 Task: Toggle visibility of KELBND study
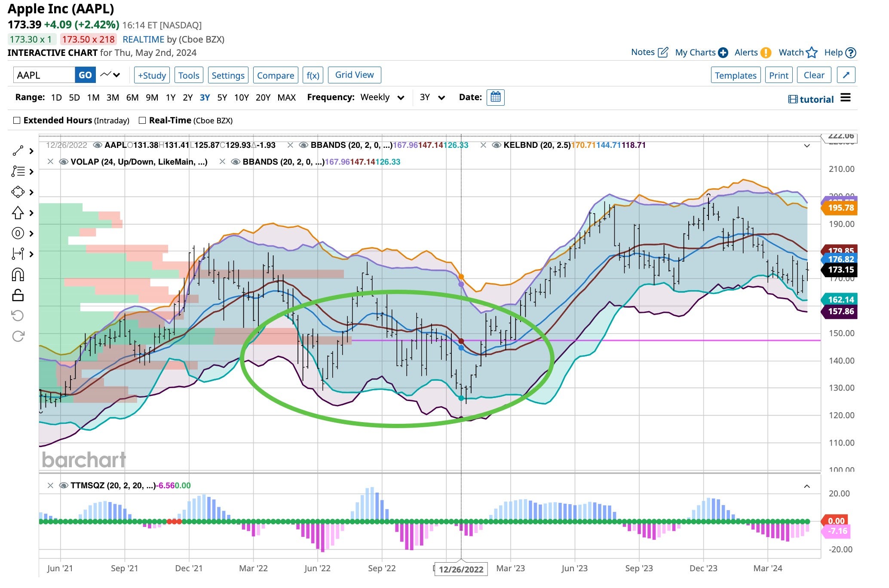click(497, 145)
